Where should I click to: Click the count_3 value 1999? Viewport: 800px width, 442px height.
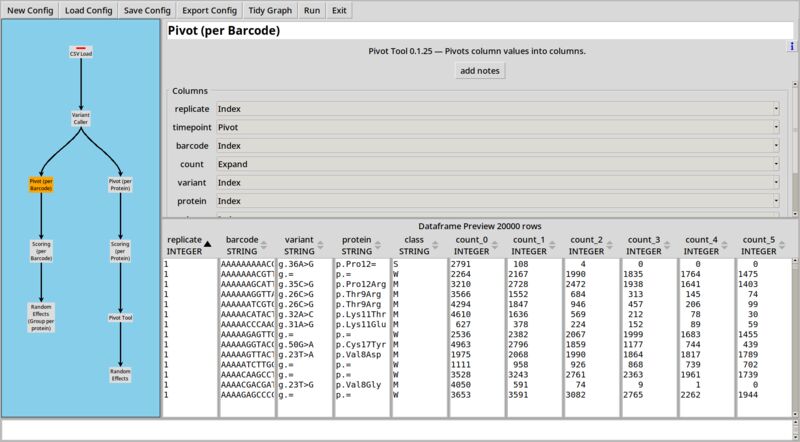[x=633, y=334]
